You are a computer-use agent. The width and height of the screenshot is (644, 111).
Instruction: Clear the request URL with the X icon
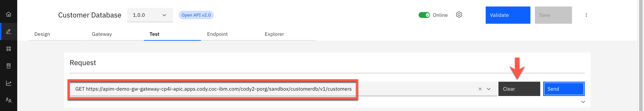pos(480,89)
